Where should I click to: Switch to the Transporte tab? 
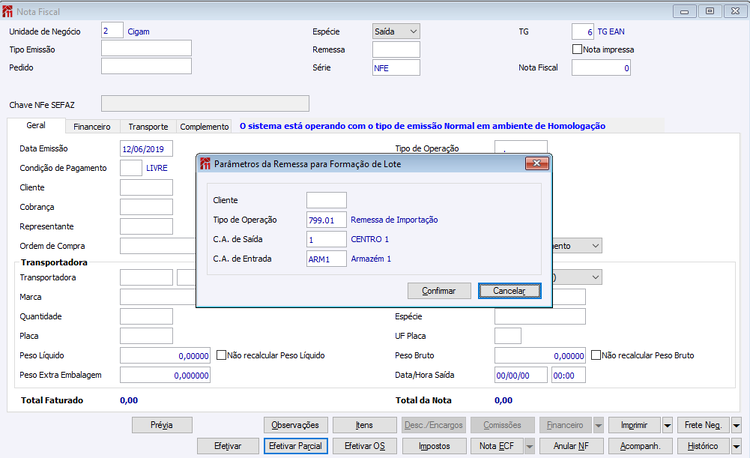[148, 127]
